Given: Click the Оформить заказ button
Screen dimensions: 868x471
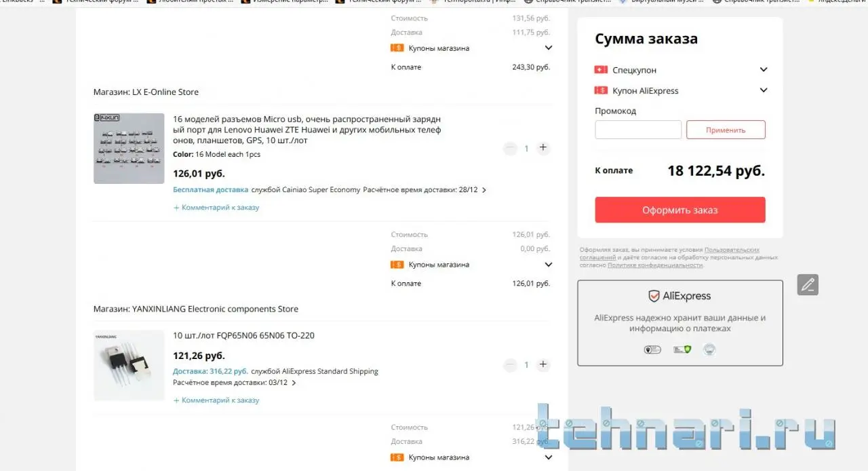Looking at the screenshot, I should (x=680, y=210).
